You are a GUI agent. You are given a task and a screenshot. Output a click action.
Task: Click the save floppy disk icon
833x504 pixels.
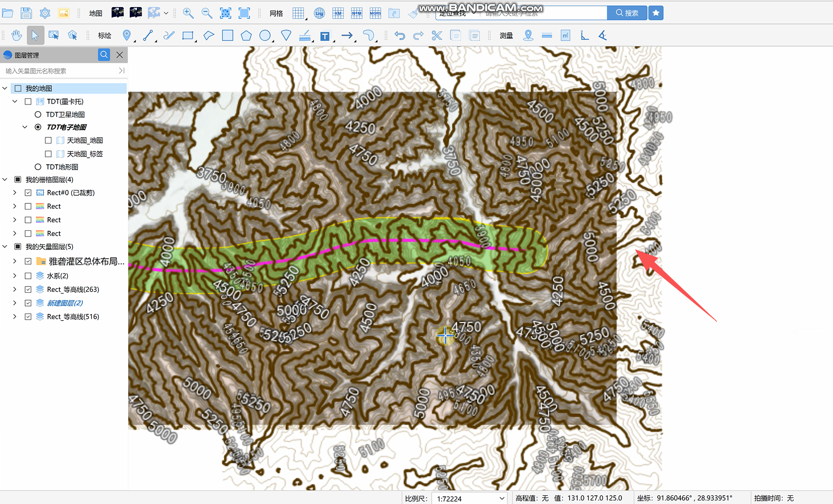(x=26, y=13)
